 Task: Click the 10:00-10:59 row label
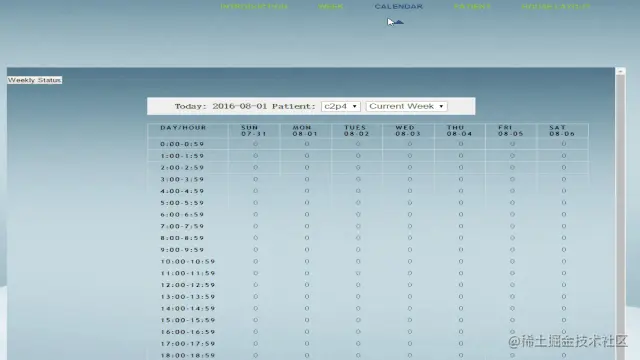tap(188, 262)
